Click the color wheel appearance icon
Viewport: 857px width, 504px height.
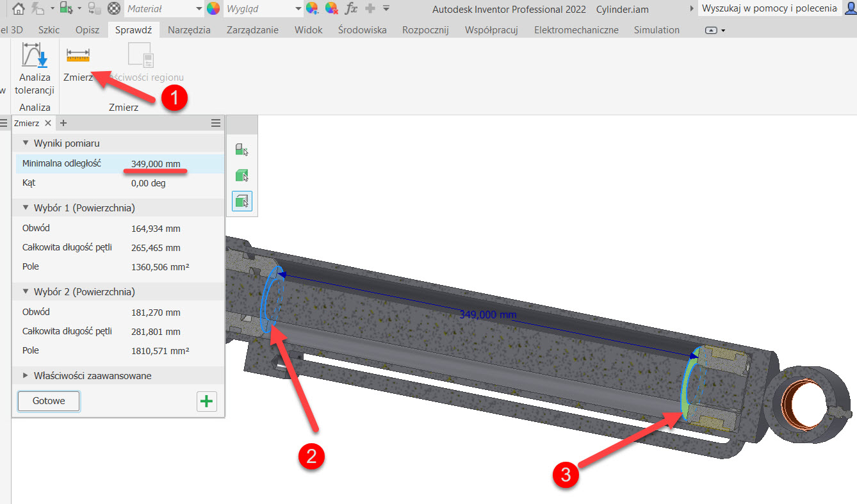(213, 8)
